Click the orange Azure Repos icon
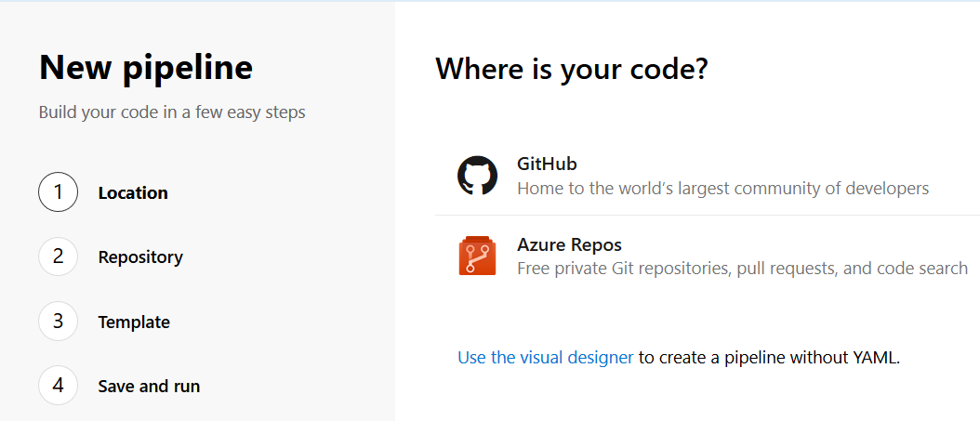Viewport: 980px width, 421px height. coord(477,257)
